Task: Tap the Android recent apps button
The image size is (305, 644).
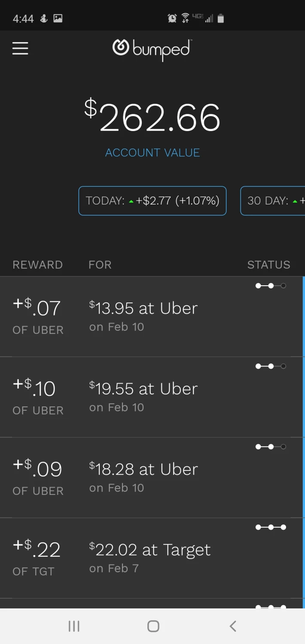Action: [74, 626]
